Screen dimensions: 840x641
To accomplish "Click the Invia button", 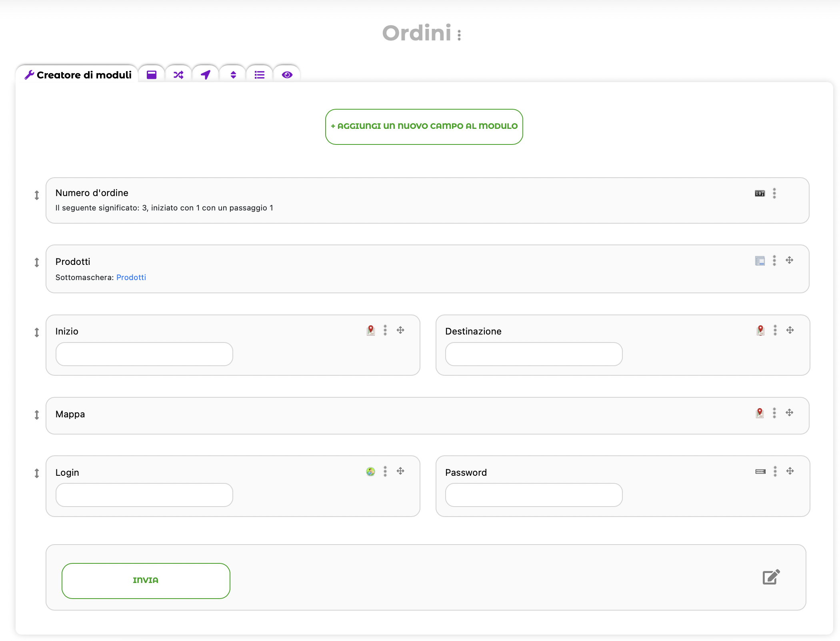I will [x=146, y=581].
